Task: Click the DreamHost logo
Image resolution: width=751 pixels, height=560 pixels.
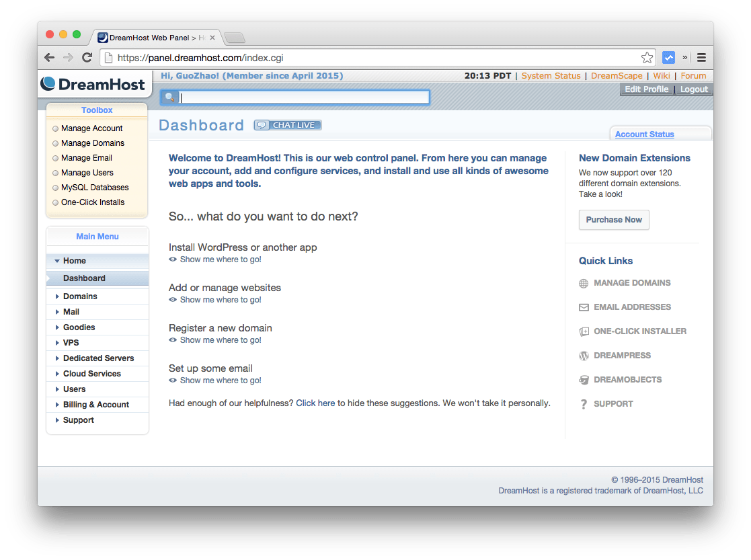Action: (93, 84)
